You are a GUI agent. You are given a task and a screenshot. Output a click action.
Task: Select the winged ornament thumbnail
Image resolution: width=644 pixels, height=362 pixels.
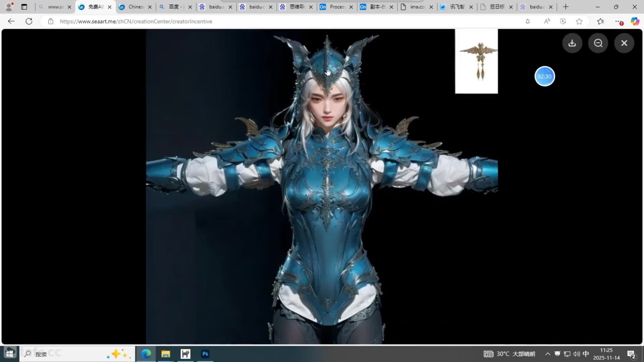point(476,61)
